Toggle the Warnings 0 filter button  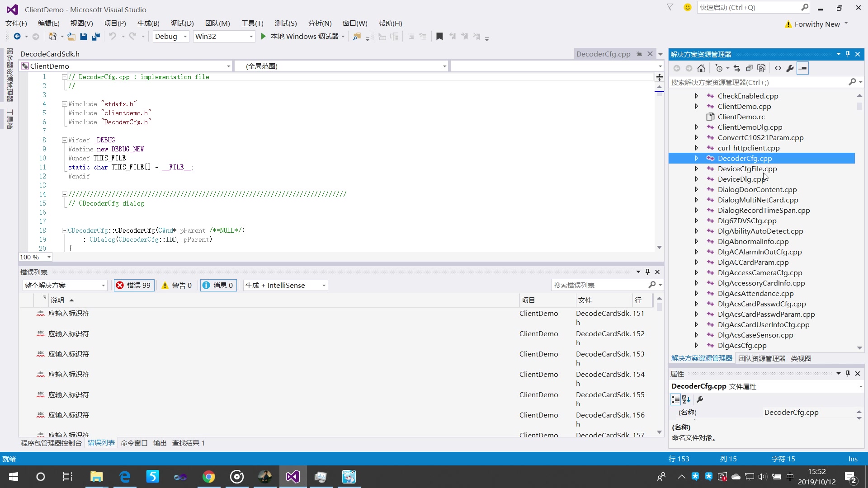tap(177, 286)
